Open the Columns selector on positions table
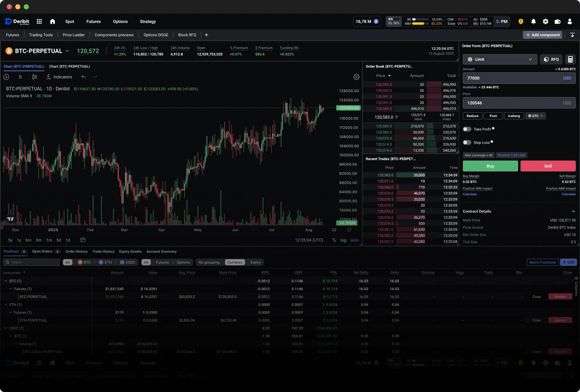The image size is (580, 392). pos(576,286)
